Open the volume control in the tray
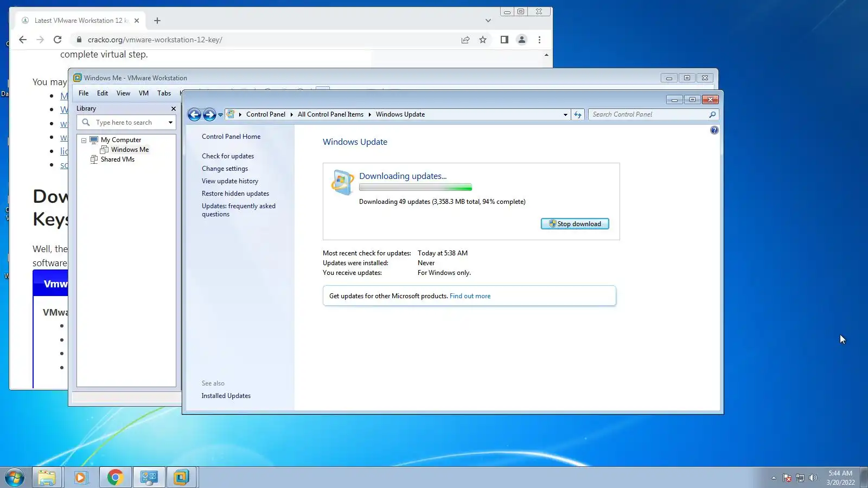This screenshot has width=868, height=488. (x=813, y=478)
